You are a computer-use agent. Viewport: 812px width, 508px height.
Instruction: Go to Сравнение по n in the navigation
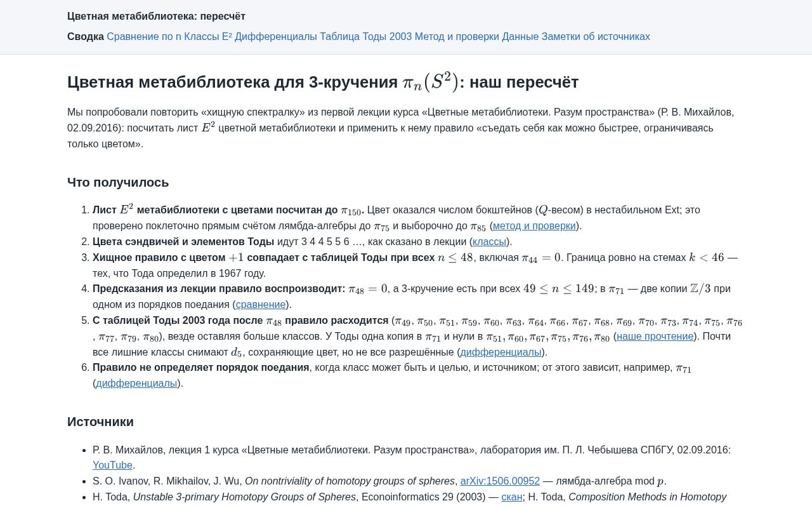pos(144,37)
